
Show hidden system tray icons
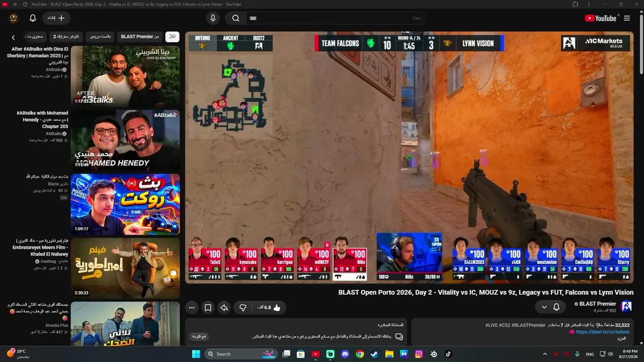tap(544, 354)
